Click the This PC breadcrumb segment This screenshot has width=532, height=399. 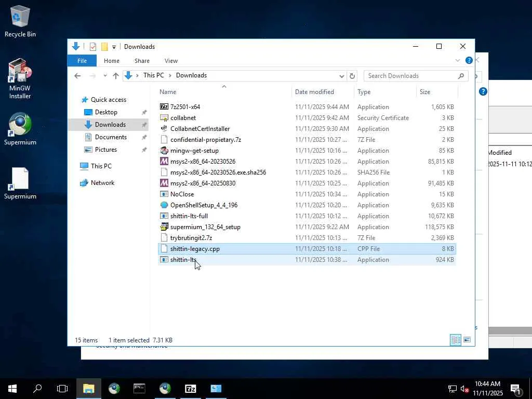pos(154,75)
